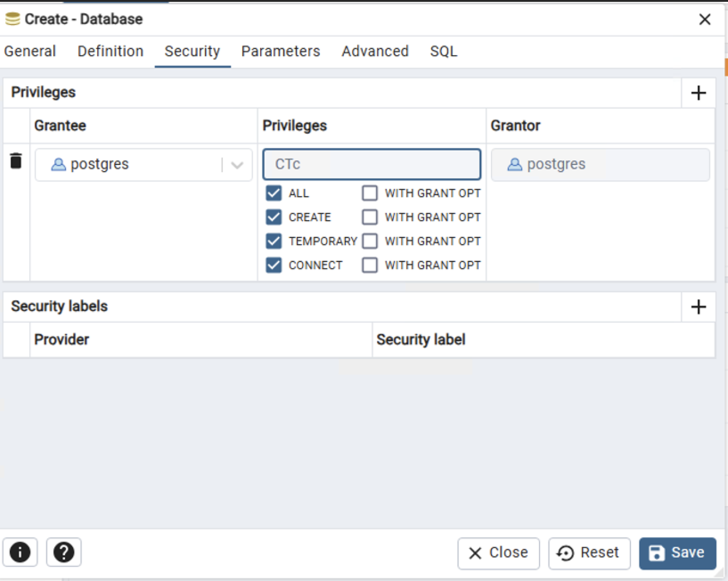Uncheck the CONNECT privilege checkbox
Viewport: 728px width, 581px height.
pos(274,266)
